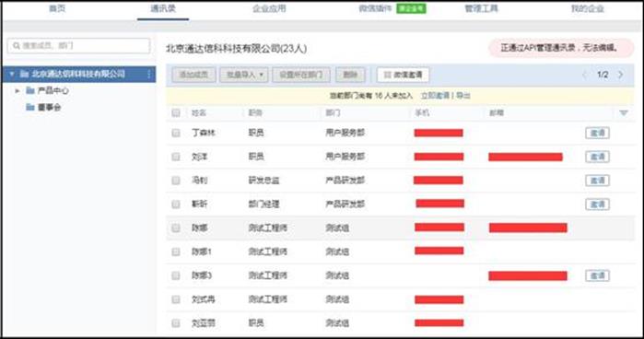Go to the next page of members
The height and width of the screenshot is (339, 644).
pyautogui.click(x=621, y=75)
